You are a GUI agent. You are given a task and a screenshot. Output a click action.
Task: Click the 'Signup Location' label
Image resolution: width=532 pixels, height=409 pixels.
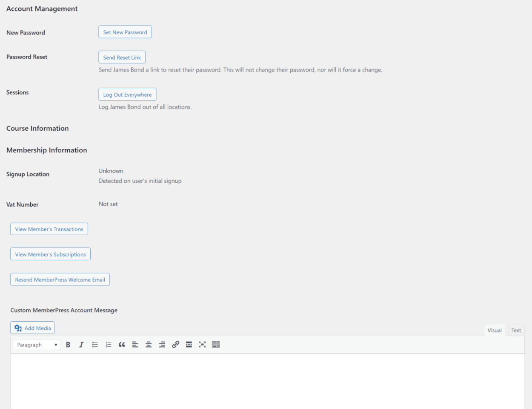coord(28,174)
